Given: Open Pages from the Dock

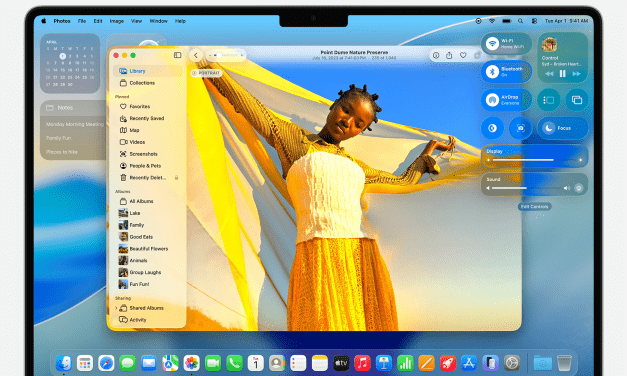Looking at the screenshot, I should coord(426,363).
